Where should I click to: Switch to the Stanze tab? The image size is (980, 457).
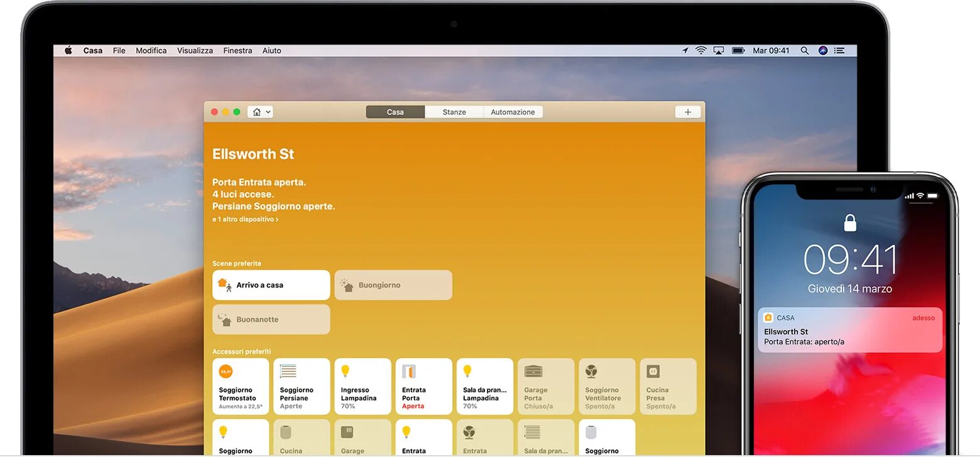tap(454, 112)
